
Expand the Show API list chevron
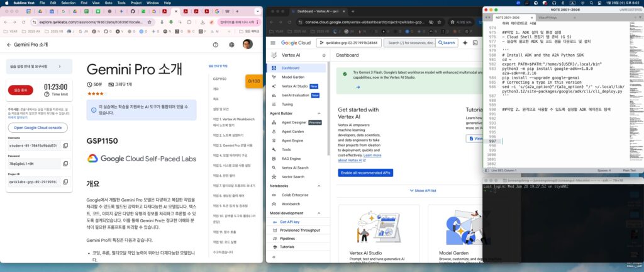[x=411, y=190]
